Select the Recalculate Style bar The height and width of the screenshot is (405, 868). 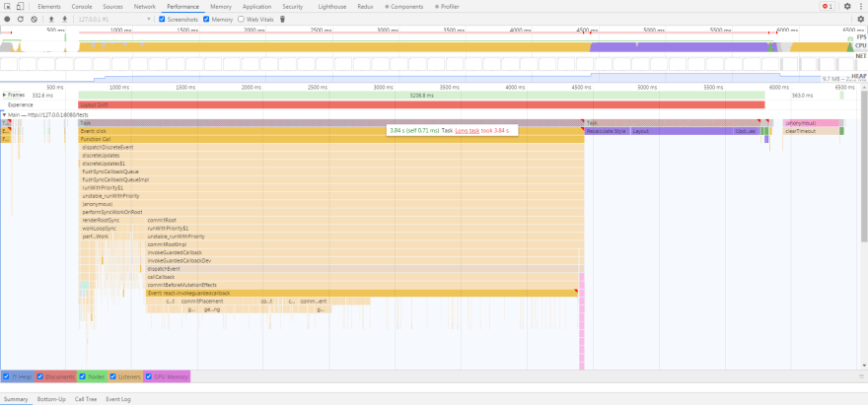pyautogui.click(x=608, y=131)
